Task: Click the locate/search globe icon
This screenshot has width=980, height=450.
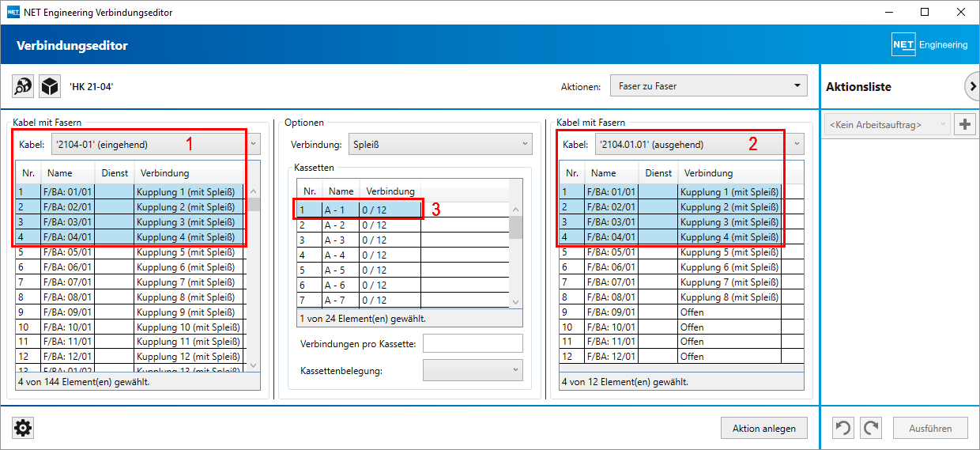Action: click(24, 86)
